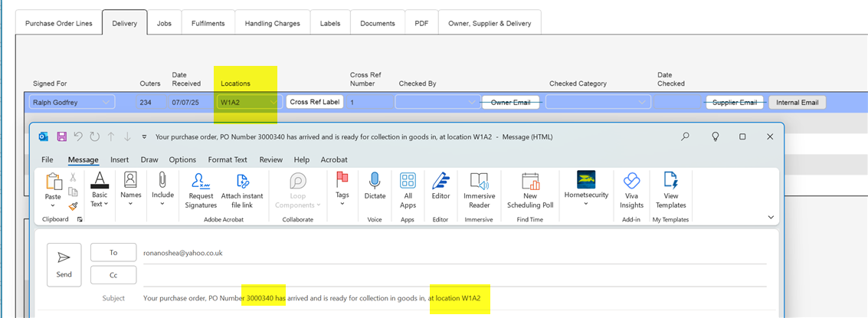Click the lightbulb Coming Soon icon
The height and width of the screenshot is (318, 868).
coord(715,136)
